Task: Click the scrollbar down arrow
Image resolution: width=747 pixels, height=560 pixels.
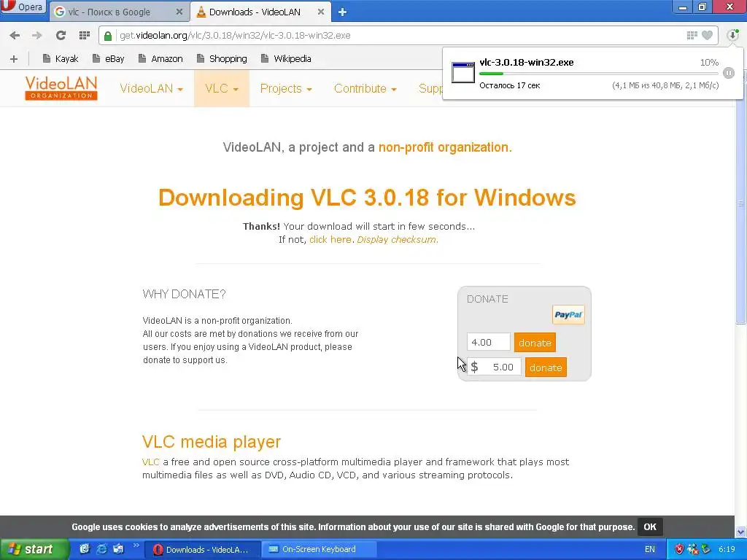Action: (x=741, y=532)
